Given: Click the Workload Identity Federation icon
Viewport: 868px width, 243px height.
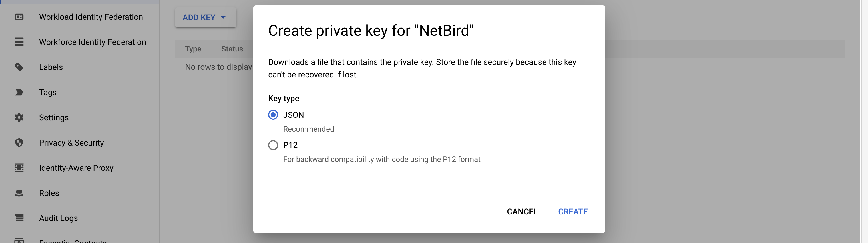Looking at the screenshot, I should point(19,17).
